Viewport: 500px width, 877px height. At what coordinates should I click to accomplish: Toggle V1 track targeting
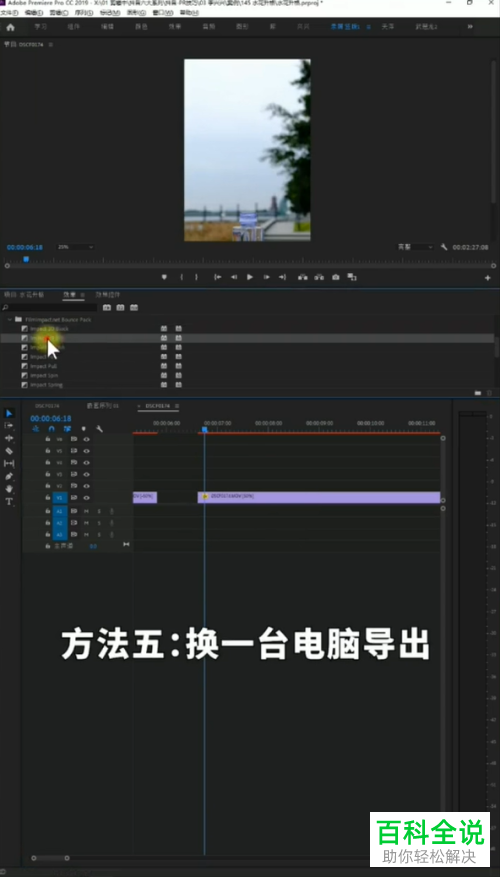click(x=60, y=497)
